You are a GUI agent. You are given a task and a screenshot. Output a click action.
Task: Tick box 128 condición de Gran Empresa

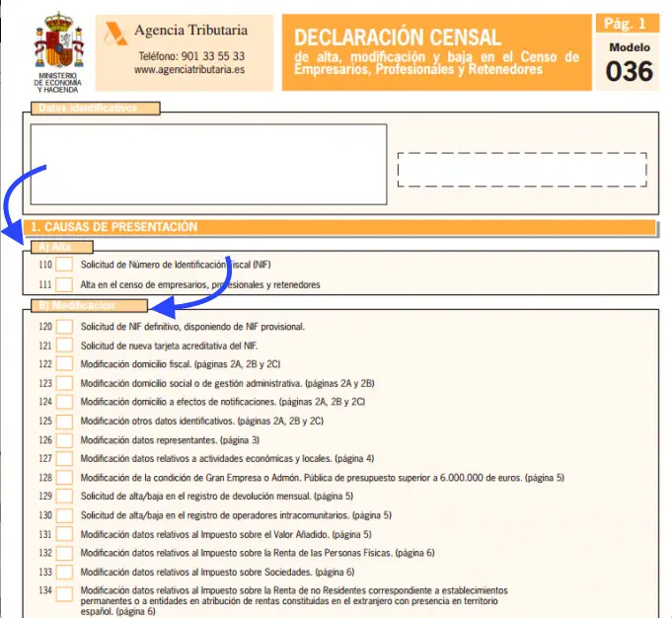point(64,478)
